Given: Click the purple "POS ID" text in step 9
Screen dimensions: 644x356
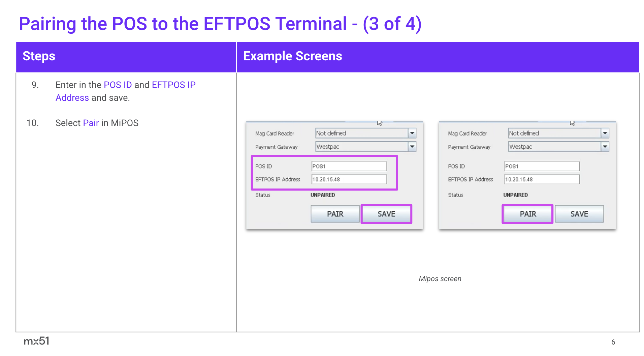Looking at the screenshot, I should (x=118, y=85).
